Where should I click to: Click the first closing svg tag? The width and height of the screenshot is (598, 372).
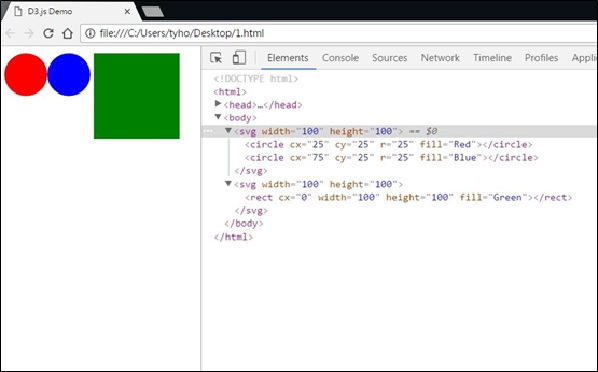point(251,171)
